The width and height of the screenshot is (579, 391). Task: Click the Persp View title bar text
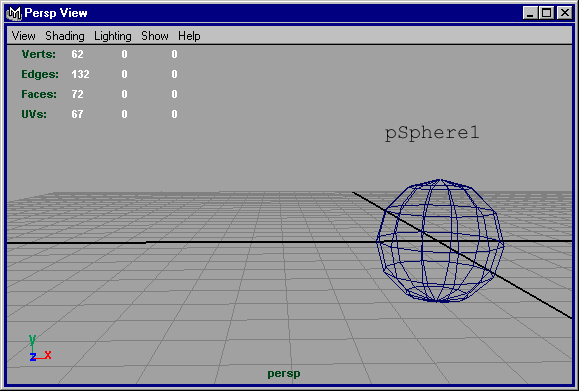tap(56, 13)
